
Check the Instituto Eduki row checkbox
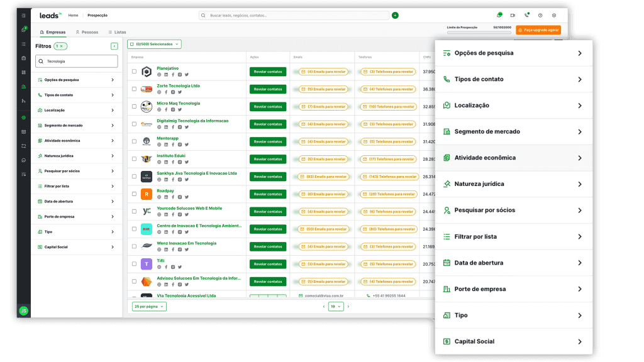pos(135,159)
